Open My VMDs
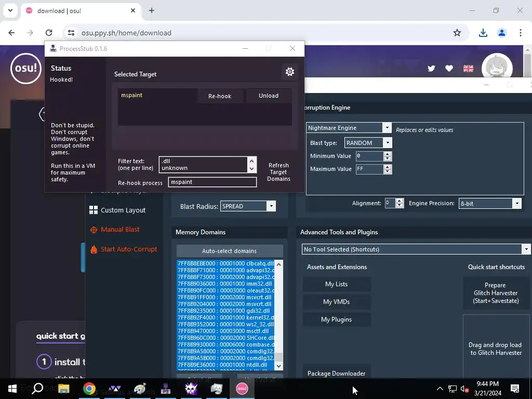532x399 pixels. (x=336, y=302)
